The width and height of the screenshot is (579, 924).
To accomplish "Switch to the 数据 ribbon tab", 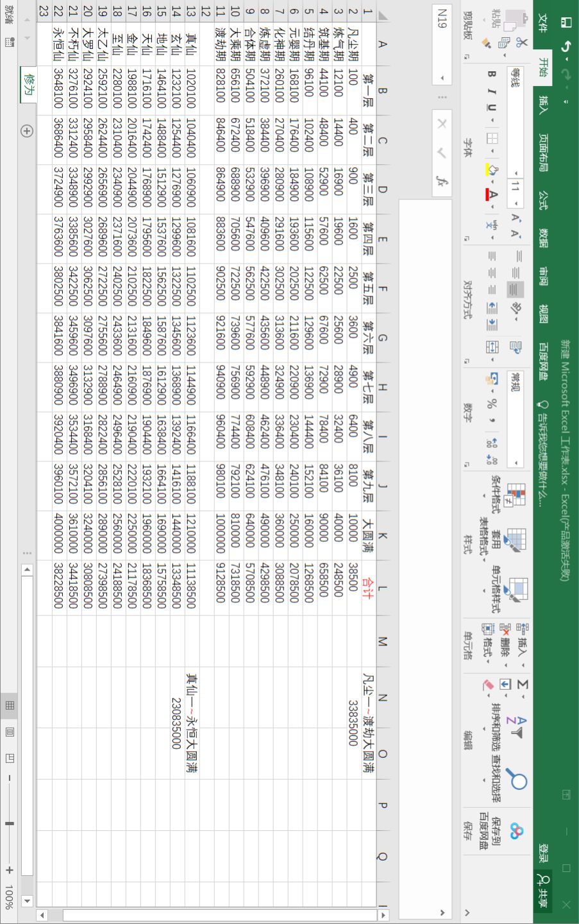I will (x=543, y=238).
